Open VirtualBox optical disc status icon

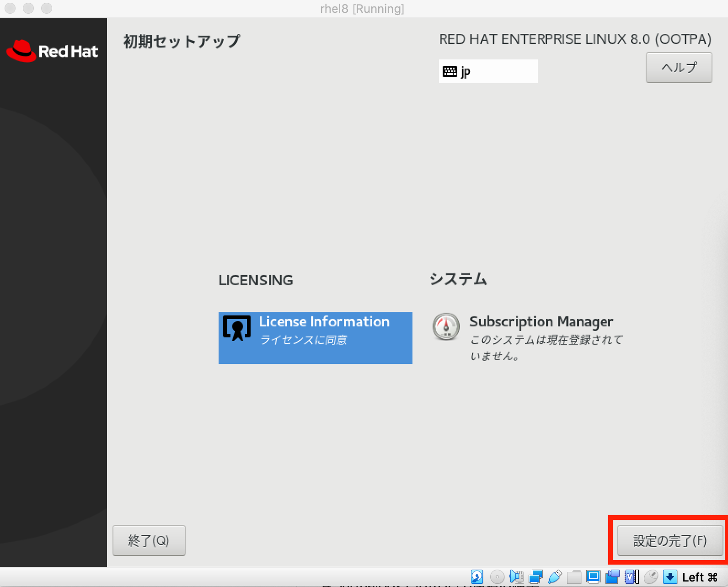497,577
